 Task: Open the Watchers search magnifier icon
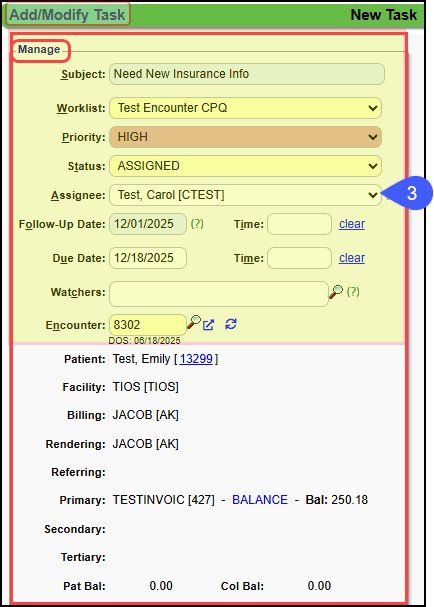click(x=336, y=292)
